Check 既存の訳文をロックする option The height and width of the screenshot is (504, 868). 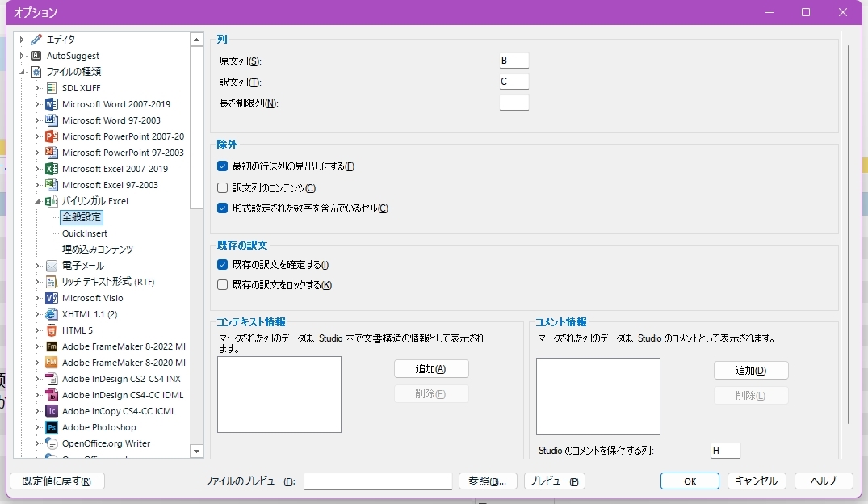[x=223, y=284]
